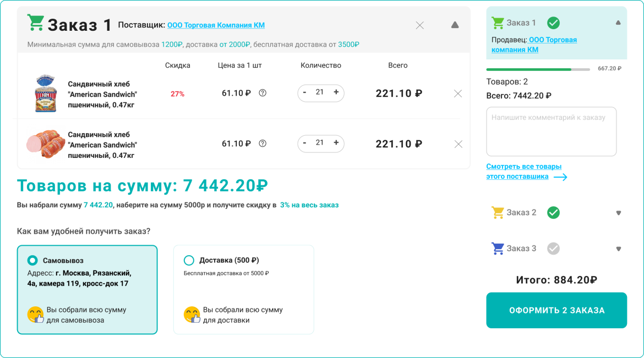Viewport: 644px width, 358px height.
Task: Remove the first sandwich bread item
Action: [457, 93]
